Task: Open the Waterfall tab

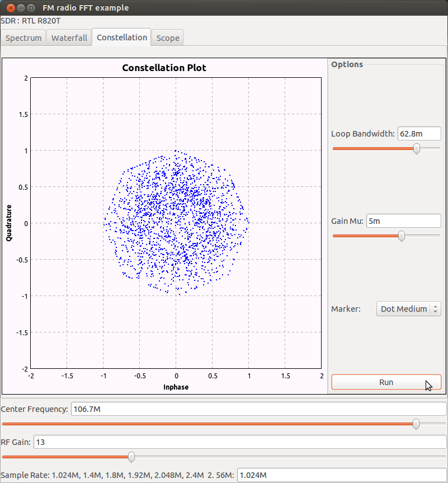Action: click(69, 38)
